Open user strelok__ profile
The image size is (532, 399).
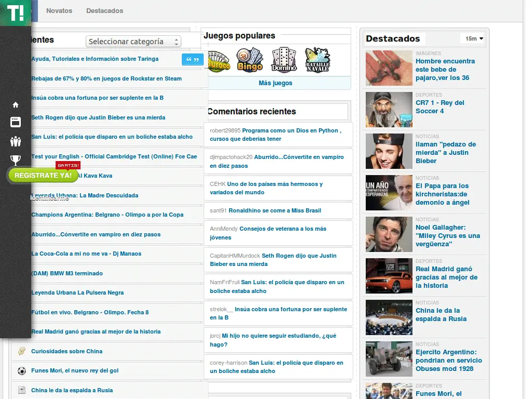coord(221,310)
